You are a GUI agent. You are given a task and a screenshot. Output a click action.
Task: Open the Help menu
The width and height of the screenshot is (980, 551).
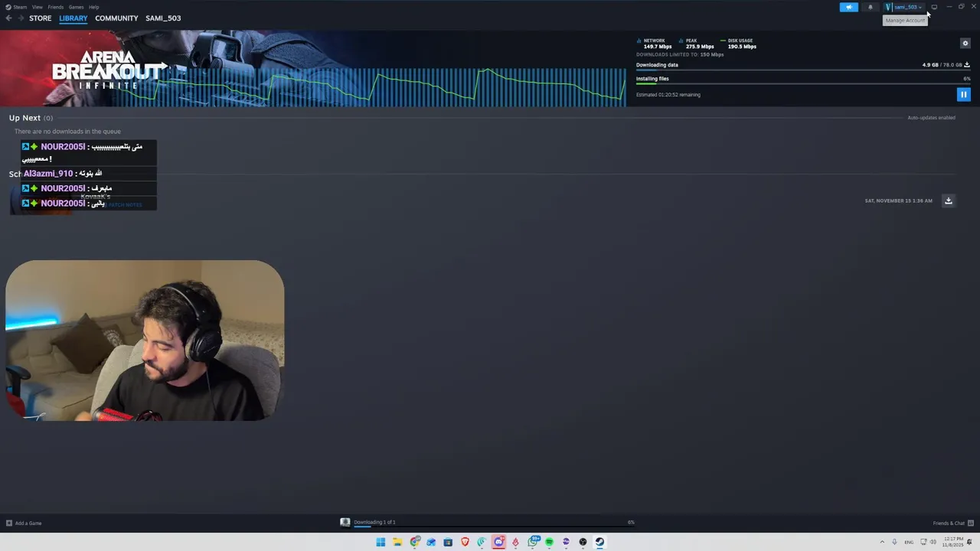[x=93, y=7]
